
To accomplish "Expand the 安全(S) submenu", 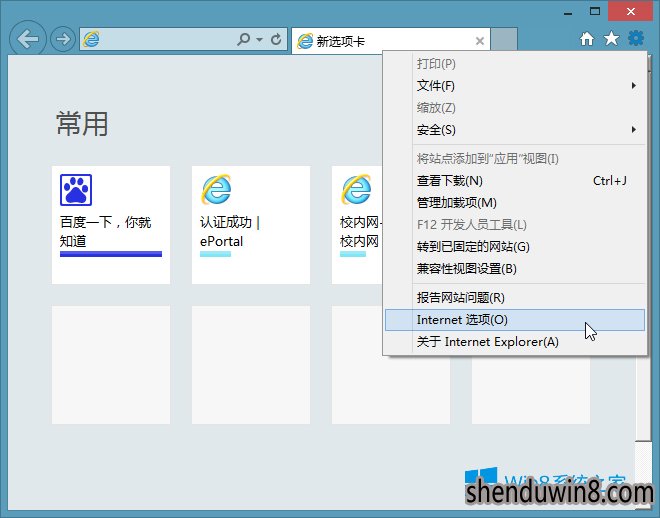I will pos(515,130).
